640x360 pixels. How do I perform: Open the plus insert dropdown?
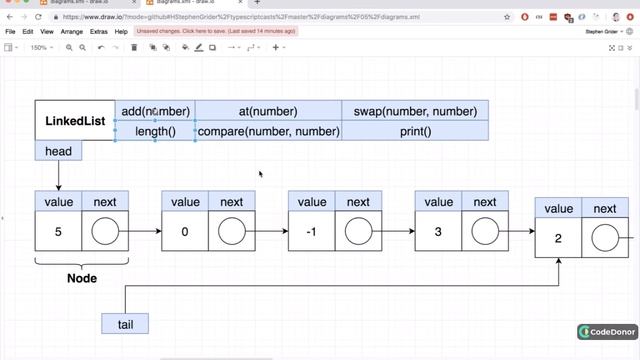click(279, 48)
